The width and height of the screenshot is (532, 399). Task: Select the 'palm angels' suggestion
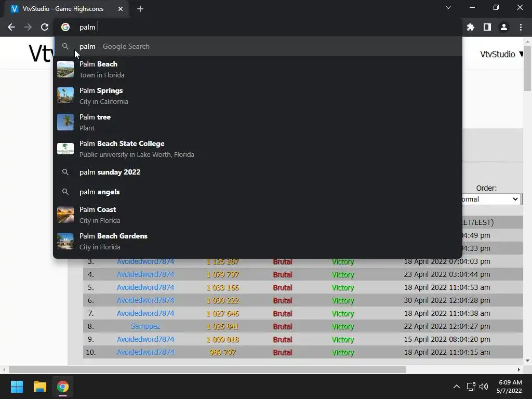pos(258,192)
